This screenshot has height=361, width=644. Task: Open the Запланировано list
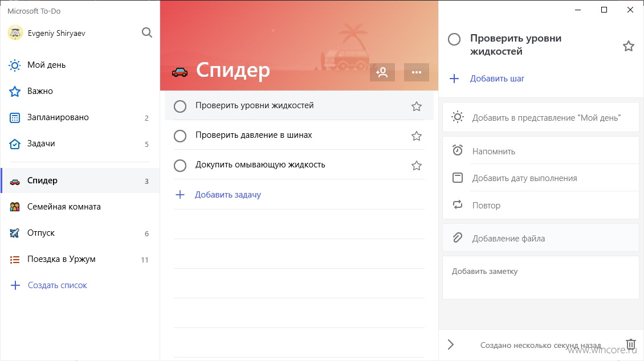pos(80,117)
